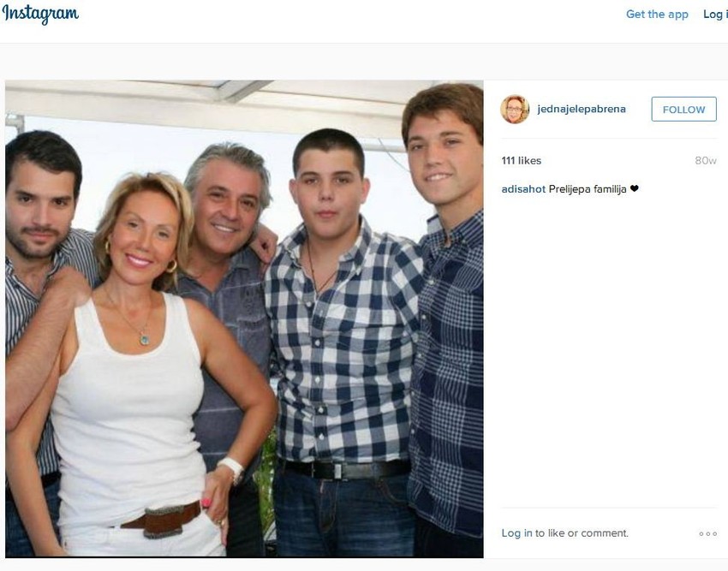The width and height of the screenshot is (728, 571).
Task: Click the FOLLOW button
Action: point(683,110)
